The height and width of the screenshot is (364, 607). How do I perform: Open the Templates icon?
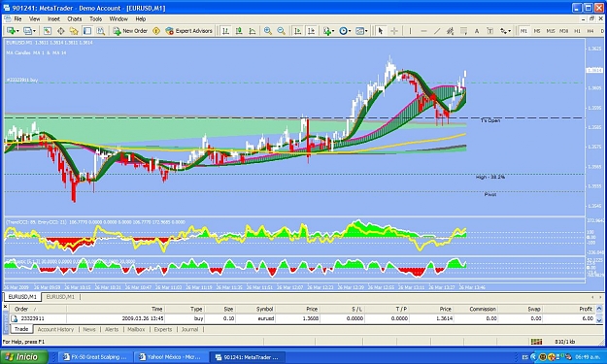[x=359, y=31]
